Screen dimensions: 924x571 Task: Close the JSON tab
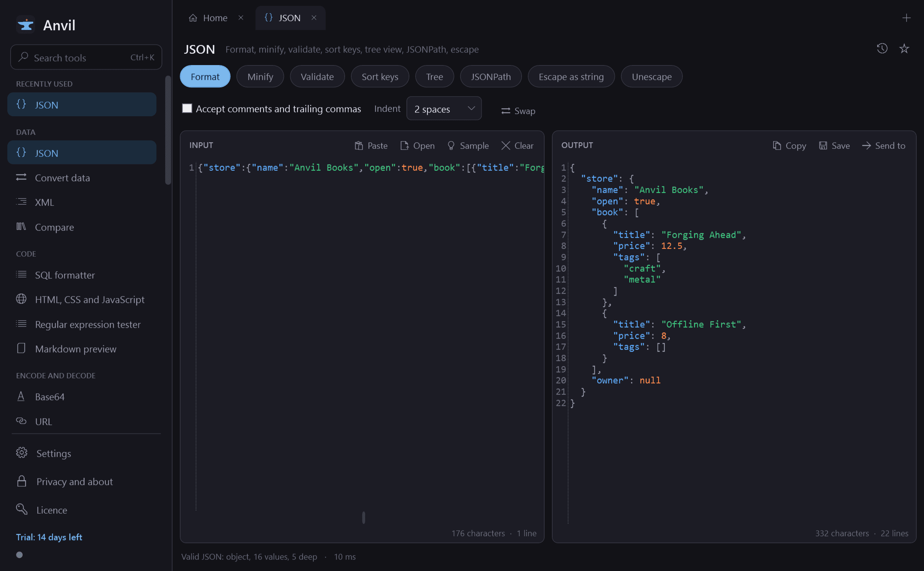coord(314,18)
